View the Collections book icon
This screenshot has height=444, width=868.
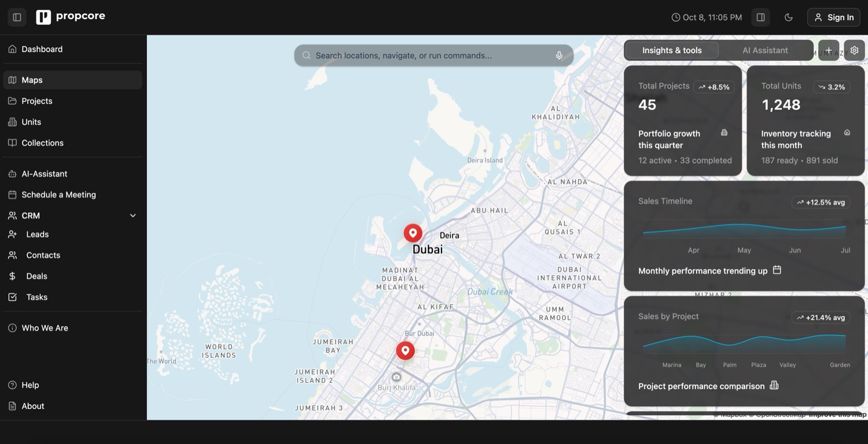[x=13, y=142]
